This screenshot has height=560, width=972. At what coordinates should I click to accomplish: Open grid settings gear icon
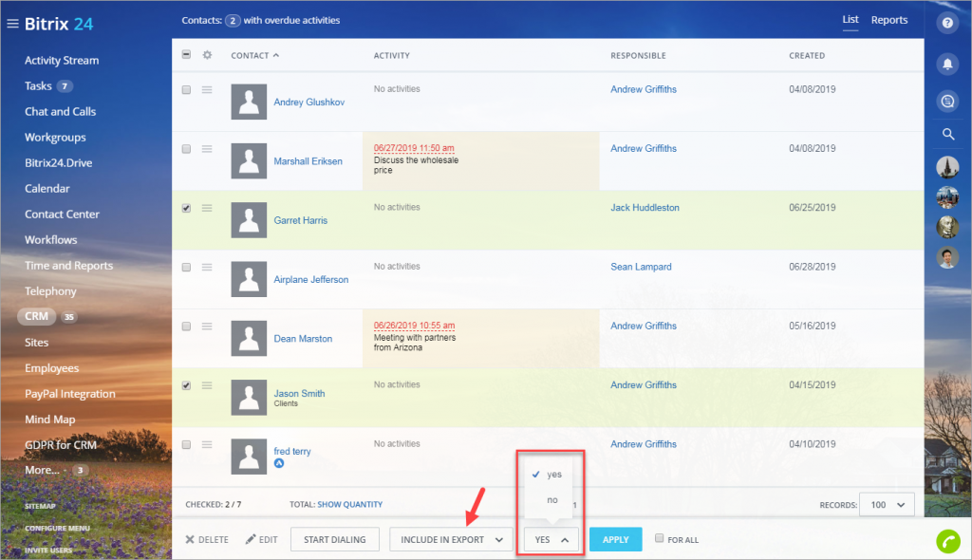click(x=207, y=54)
